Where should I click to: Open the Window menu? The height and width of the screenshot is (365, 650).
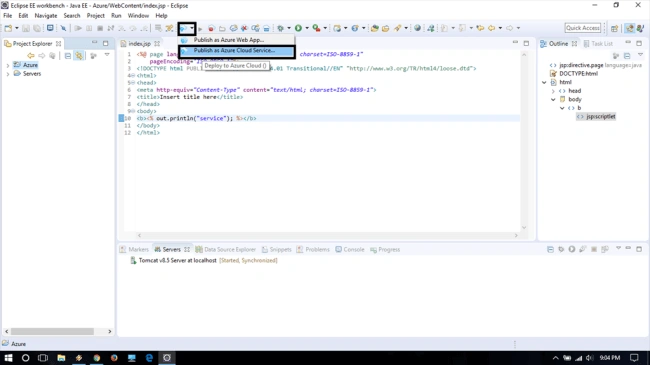point(138,16)
